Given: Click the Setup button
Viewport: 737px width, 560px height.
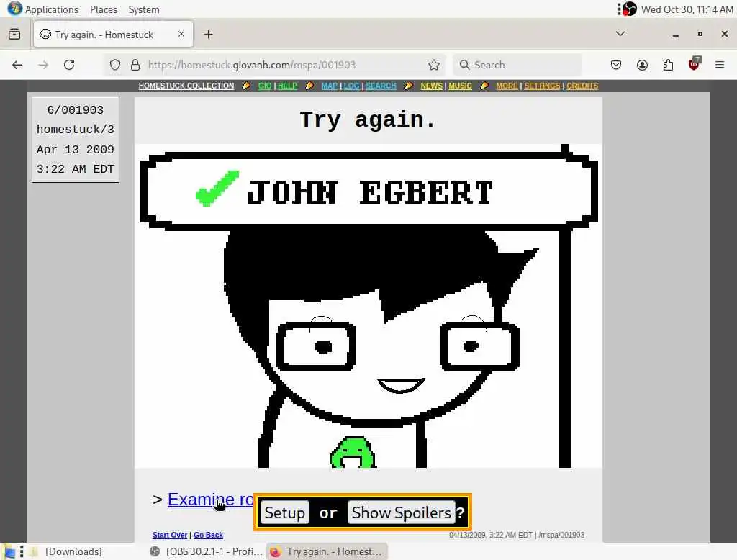Looking at the screenshot, I should coord(284,512).
